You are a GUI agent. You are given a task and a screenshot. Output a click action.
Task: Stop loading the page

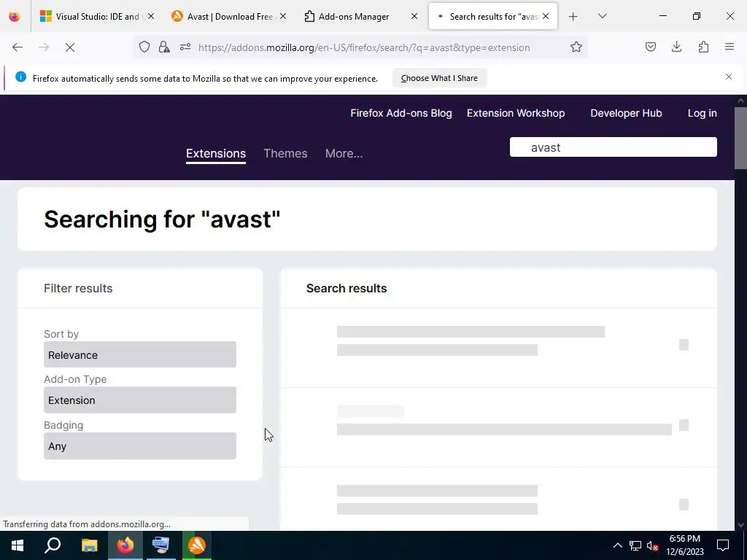70,47
